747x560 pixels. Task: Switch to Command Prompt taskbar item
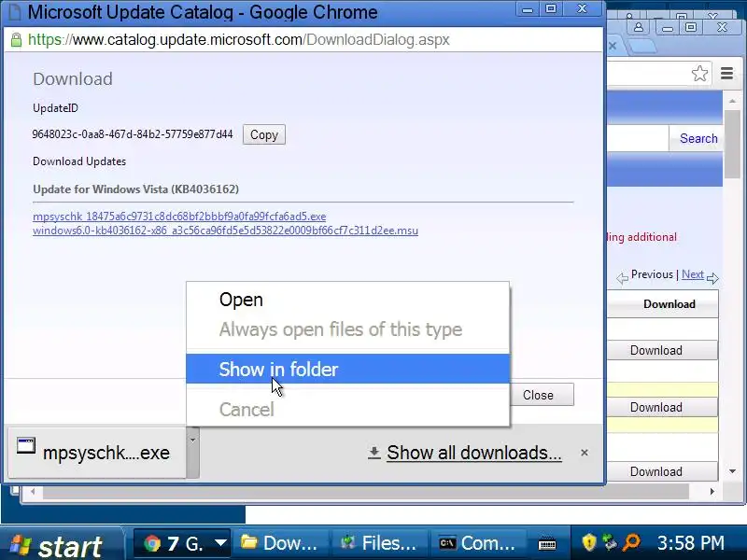(x=479, y=543)
